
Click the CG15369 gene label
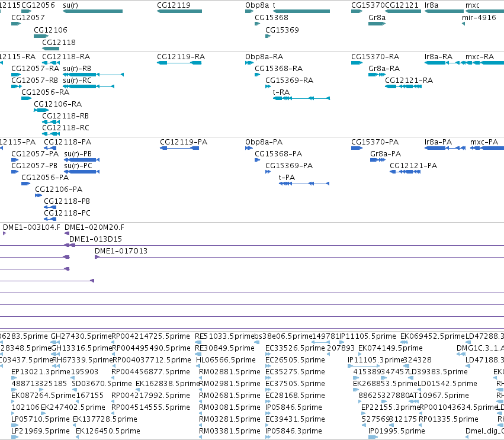282,30
